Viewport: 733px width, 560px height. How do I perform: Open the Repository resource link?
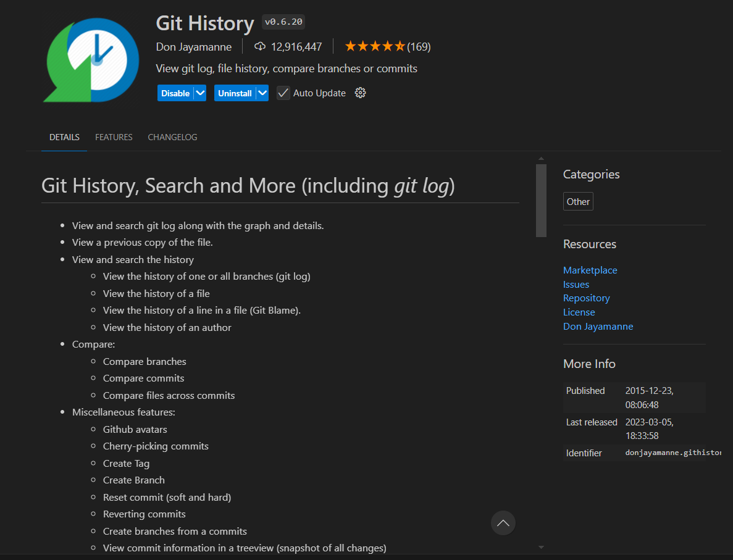pyautogui.click(x=586, y=298)
